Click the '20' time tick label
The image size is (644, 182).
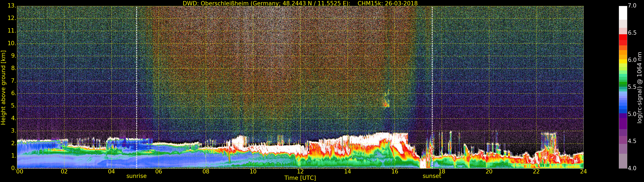pos(489,172)
